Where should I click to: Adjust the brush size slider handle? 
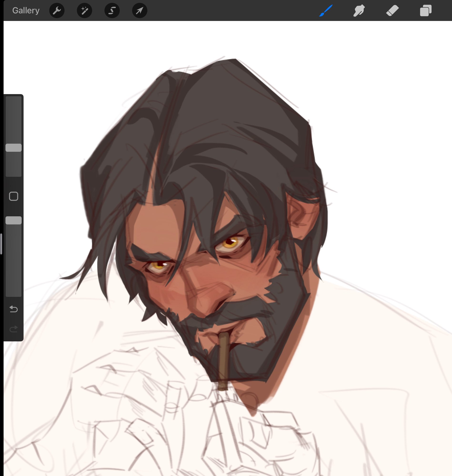[14, 147]
